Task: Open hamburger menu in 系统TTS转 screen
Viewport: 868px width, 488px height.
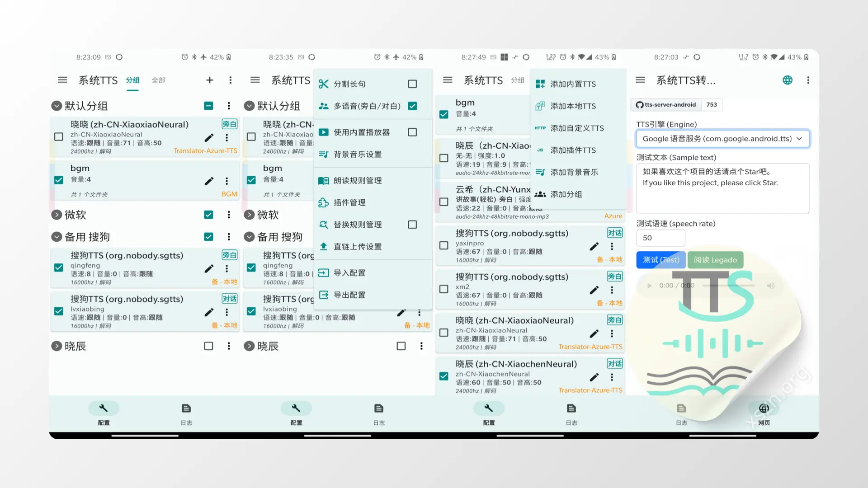Action: pyautogui.click(x=640, y=80)
